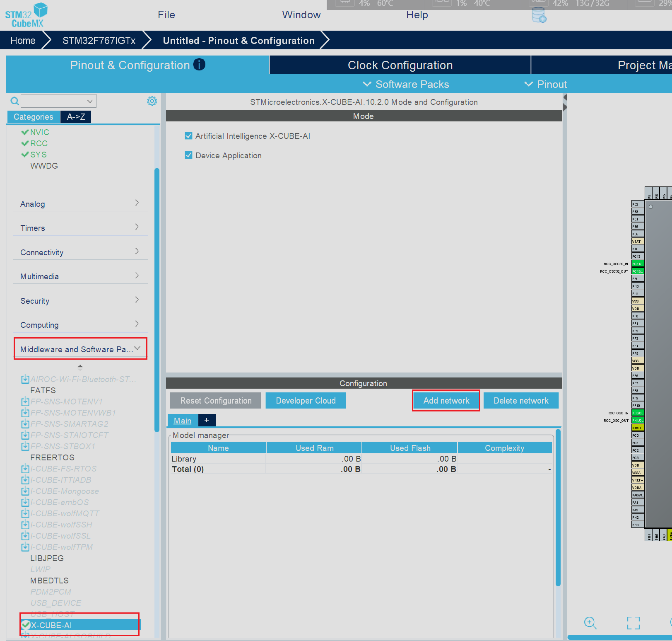Click the categories list vertical scrollbar

click(x=157, y=300)
